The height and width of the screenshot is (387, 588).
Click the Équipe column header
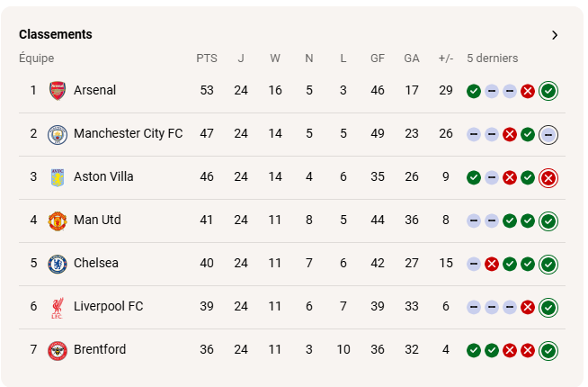(x=36, y=58)
